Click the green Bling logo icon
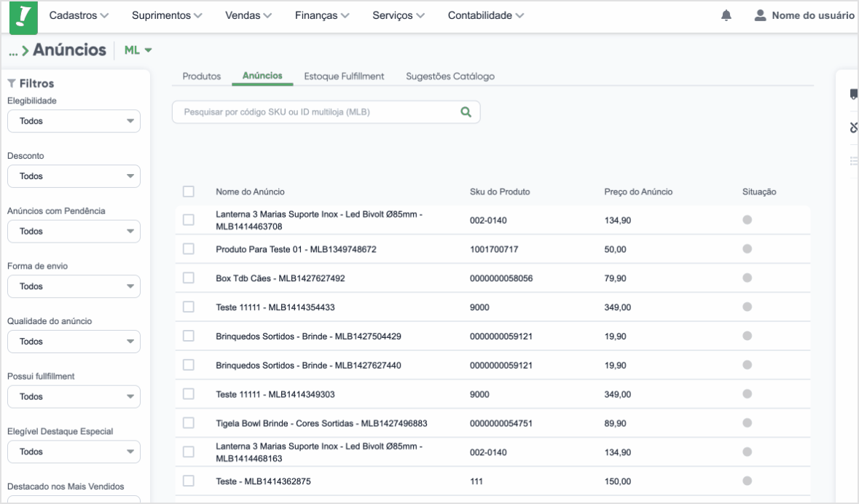859x504 pixels. [23, 17]
